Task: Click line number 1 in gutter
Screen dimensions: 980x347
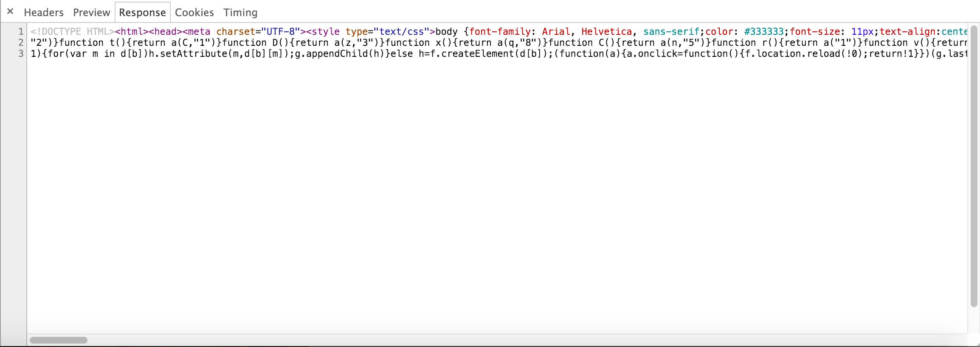Action: pos(20,31)
